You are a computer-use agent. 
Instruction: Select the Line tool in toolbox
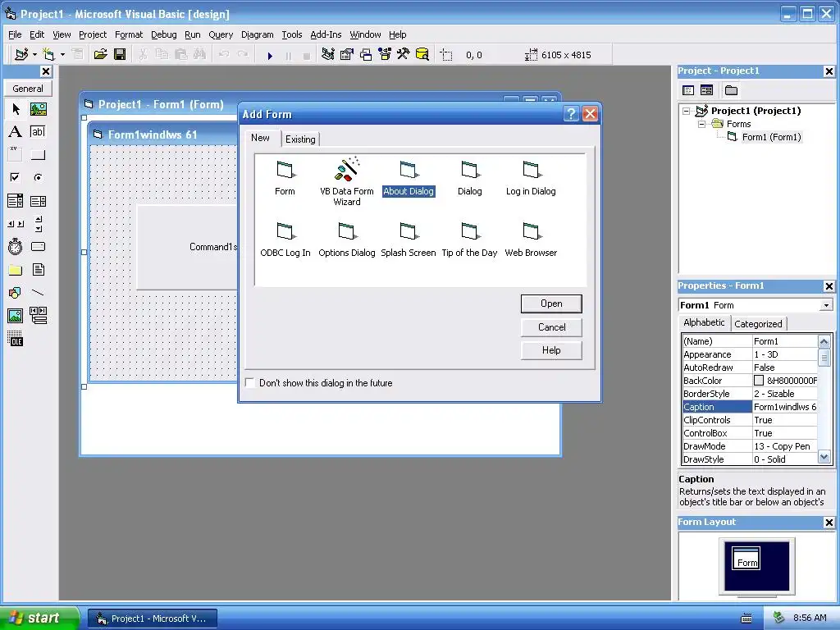(38, 293)
